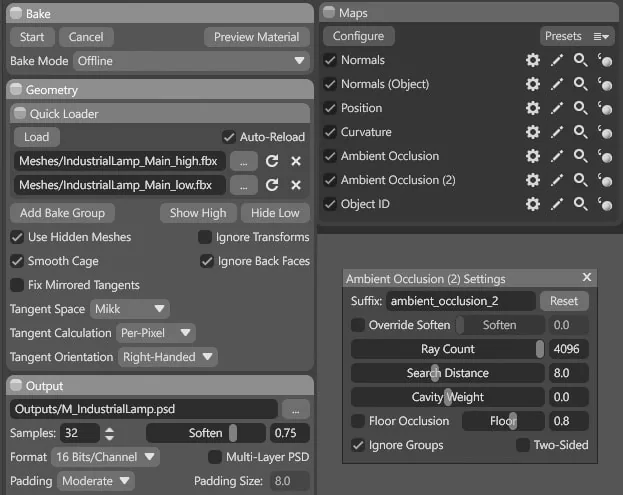
Task: Close Ambient Occlusion (2) Settings popup
Action: [587, 277]
